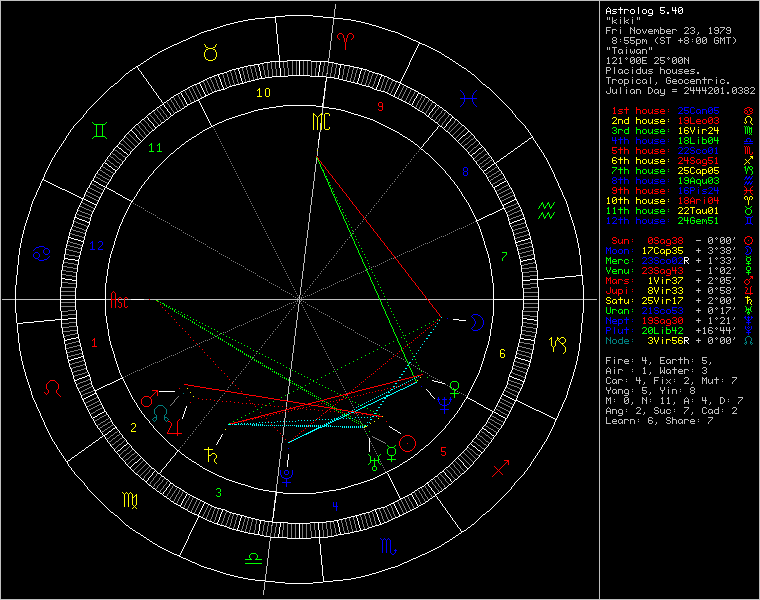Screen dimensions: 760x600
Task: Select the house number 10 in the wheel
Action: tap(262, 93)
